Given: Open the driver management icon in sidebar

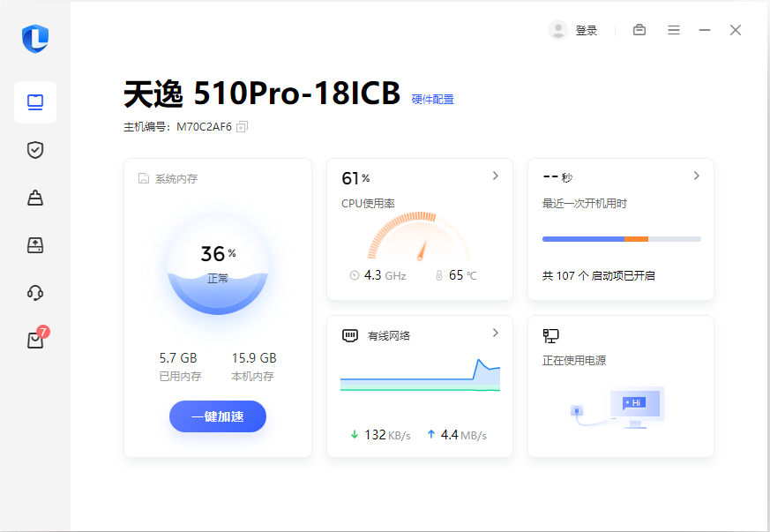Looking at the screenshot, I should (34, 245).
